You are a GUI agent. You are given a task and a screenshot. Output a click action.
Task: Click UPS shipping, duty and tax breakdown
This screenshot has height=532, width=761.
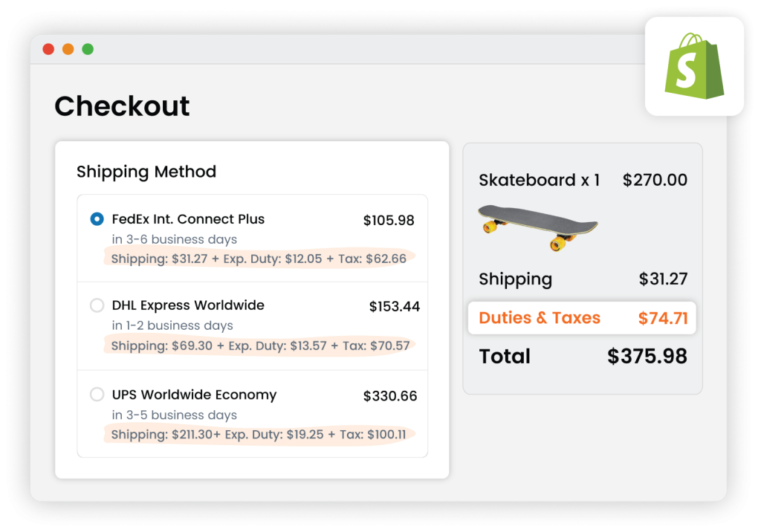point(258,435)
